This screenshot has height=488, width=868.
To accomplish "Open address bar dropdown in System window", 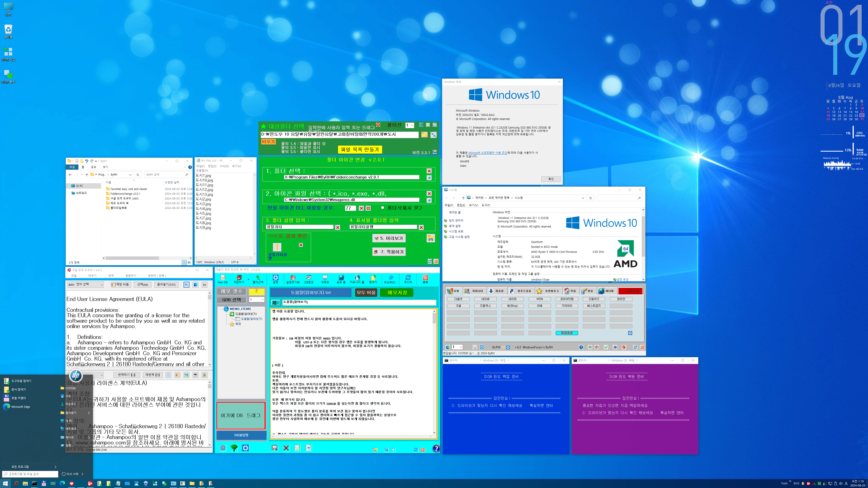I will [583, 198].
